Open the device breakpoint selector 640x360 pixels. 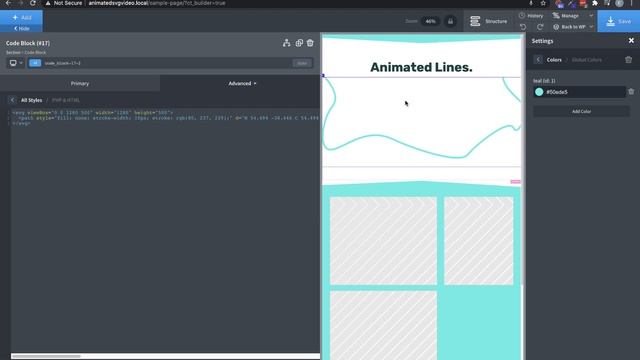pyautogui.click(x=16, y=63)
